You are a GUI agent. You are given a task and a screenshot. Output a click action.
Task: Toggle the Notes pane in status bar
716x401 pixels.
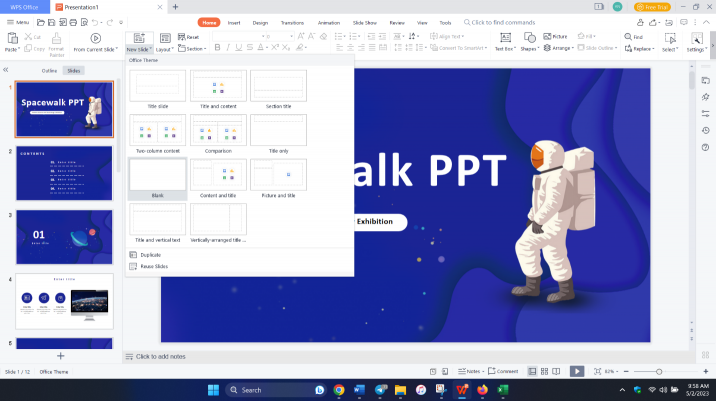(x=472, y=371)
